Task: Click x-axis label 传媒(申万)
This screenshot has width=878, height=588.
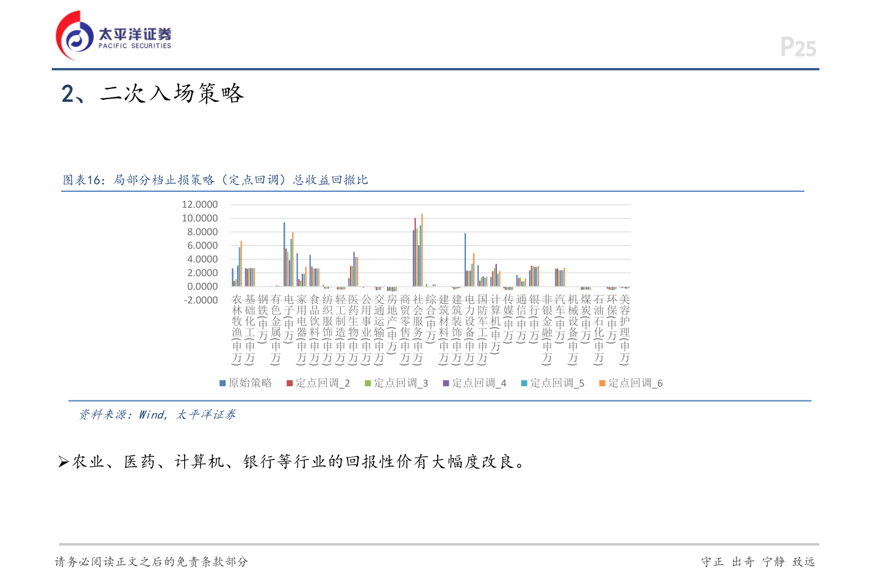Action: (x=509, y=319)
